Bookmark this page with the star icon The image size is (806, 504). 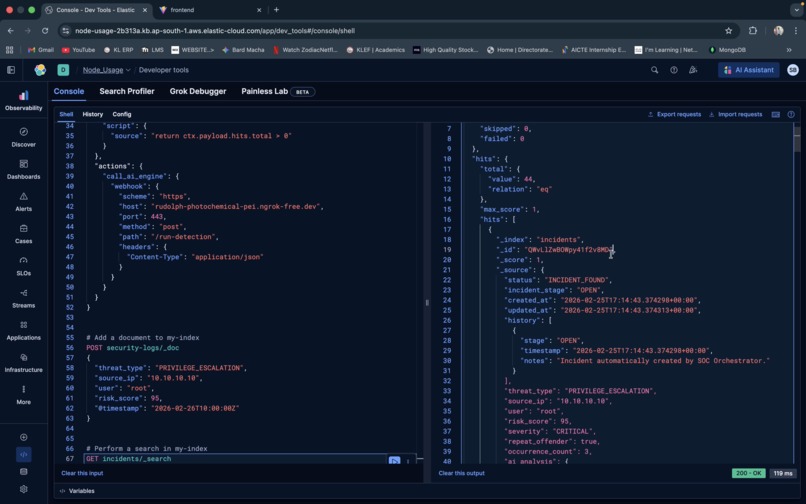(x=728, y=31)
